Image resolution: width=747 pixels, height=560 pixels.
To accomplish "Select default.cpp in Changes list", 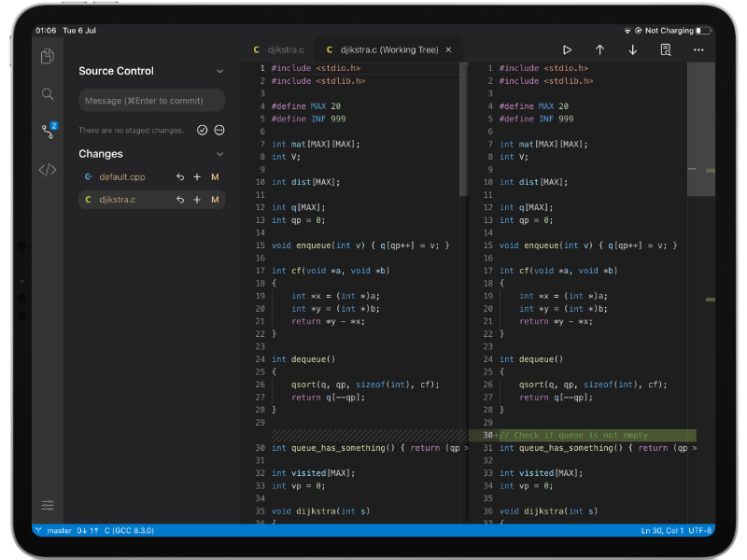I will [x=151, y=177].
